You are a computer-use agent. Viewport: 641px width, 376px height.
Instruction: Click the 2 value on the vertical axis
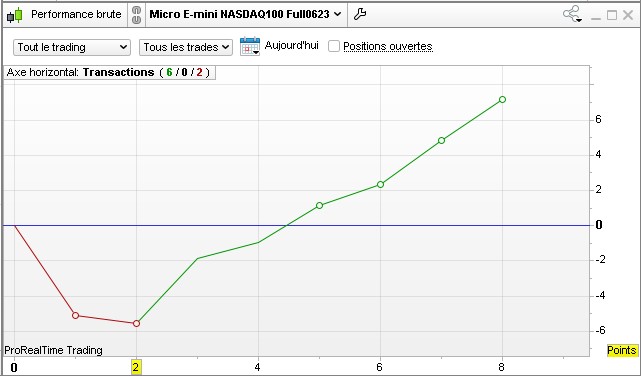click(x=598, y=190)
